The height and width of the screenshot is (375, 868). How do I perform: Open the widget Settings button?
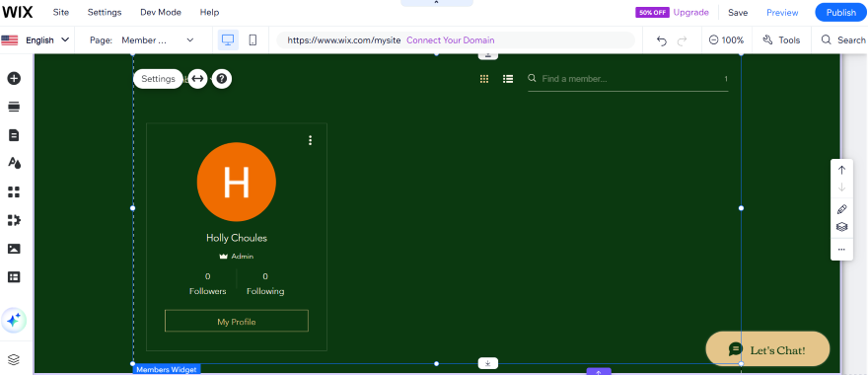pyautogui.click(x=158, y=79)
